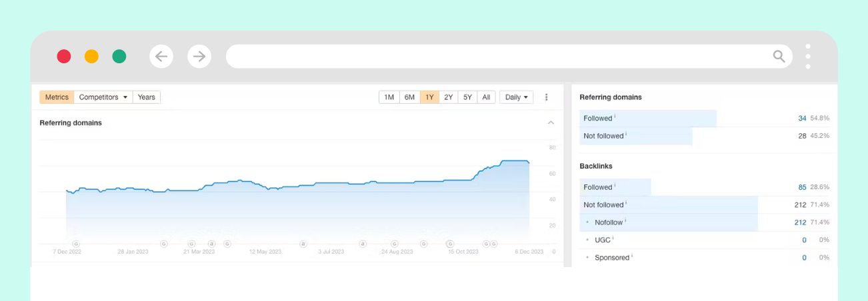Click the 54.8% Followed percentage

(819, 119)
